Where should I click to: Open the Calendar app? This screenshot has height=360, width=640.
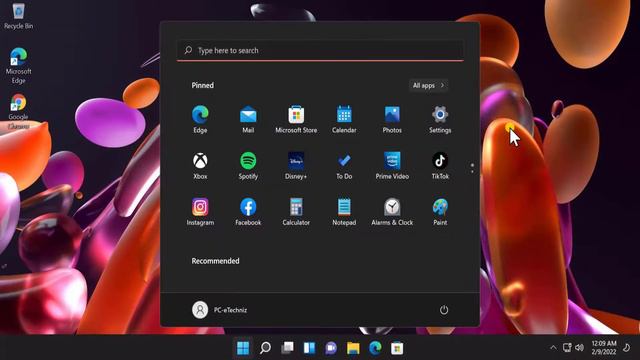coord(344,119)
